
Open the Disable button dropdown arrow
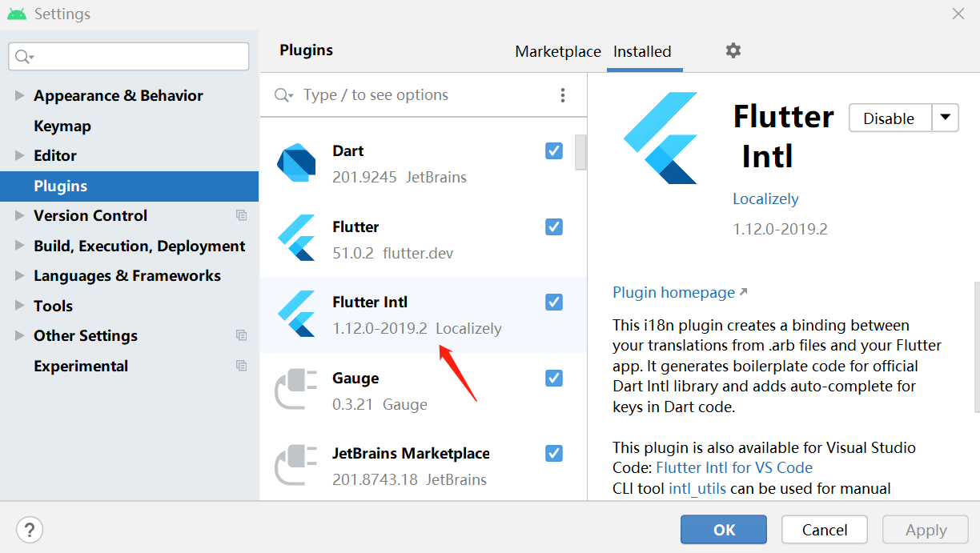(945, 118)
